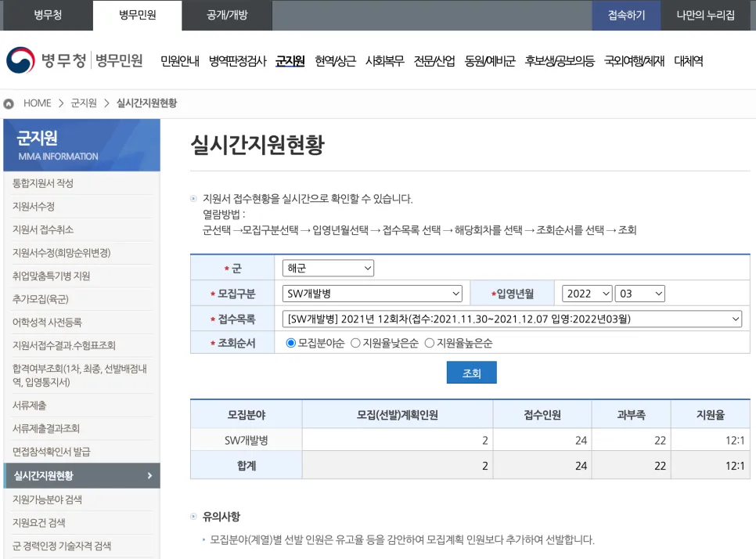The image size is (756, 559).
Task: Open the 동원/예비군 menu
Action: (x=490, y=61)
